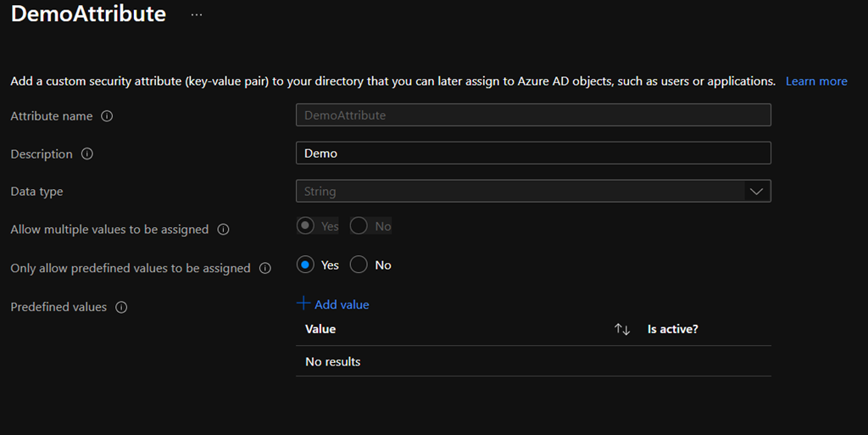868x435 pixels.
Task: Click the sort arrows in Value column
Action: pos(622,329)
